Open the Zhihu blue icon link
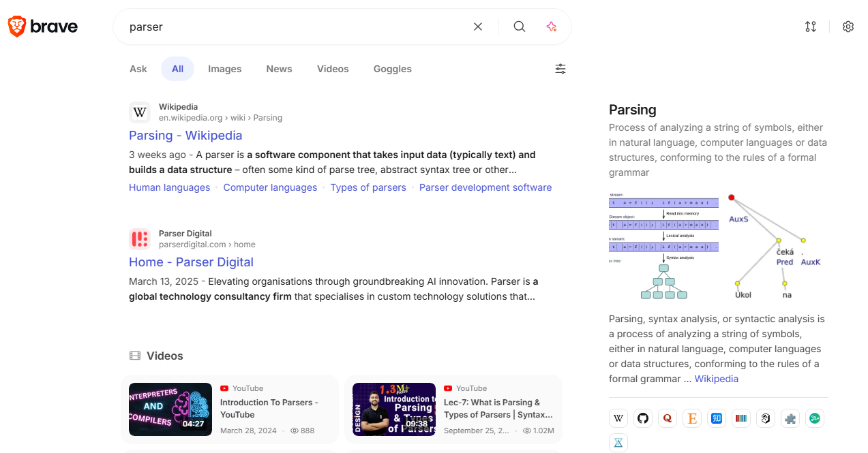868x453 pixels. (717, 418)
